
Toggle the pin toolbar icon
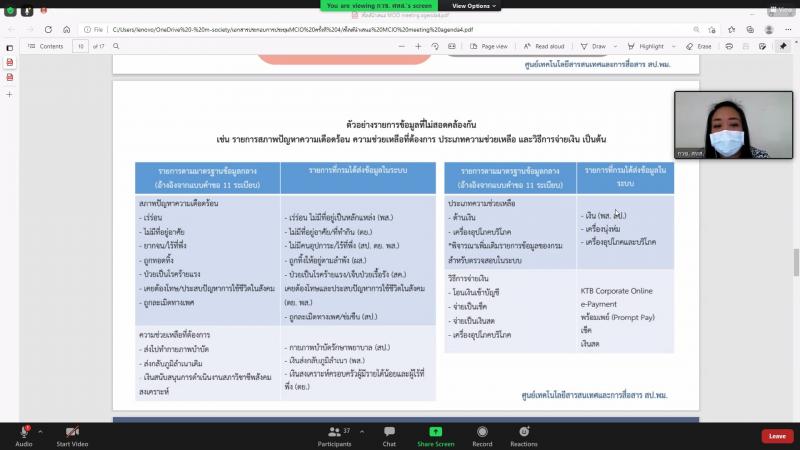click(x=783, y=46)
